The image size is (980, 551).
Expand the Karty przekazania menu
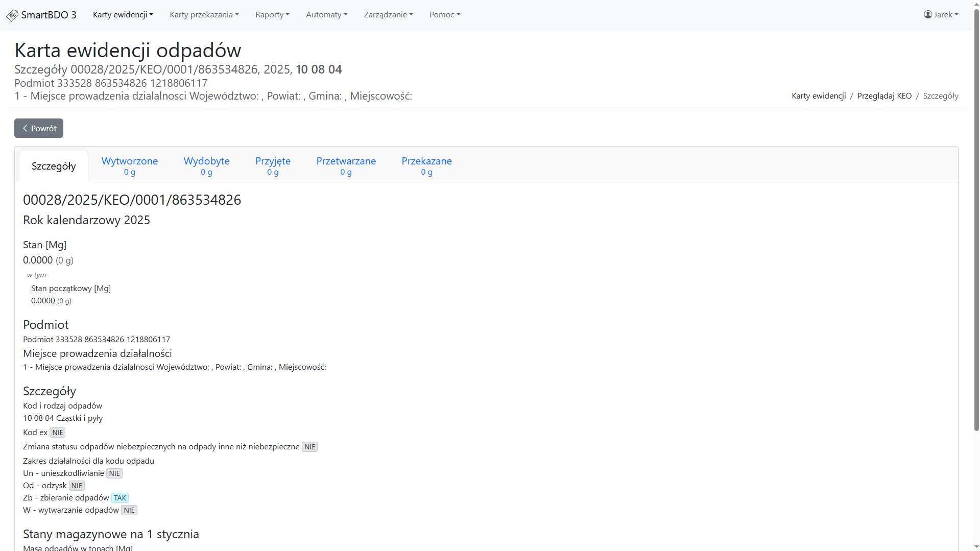(204, 14)
